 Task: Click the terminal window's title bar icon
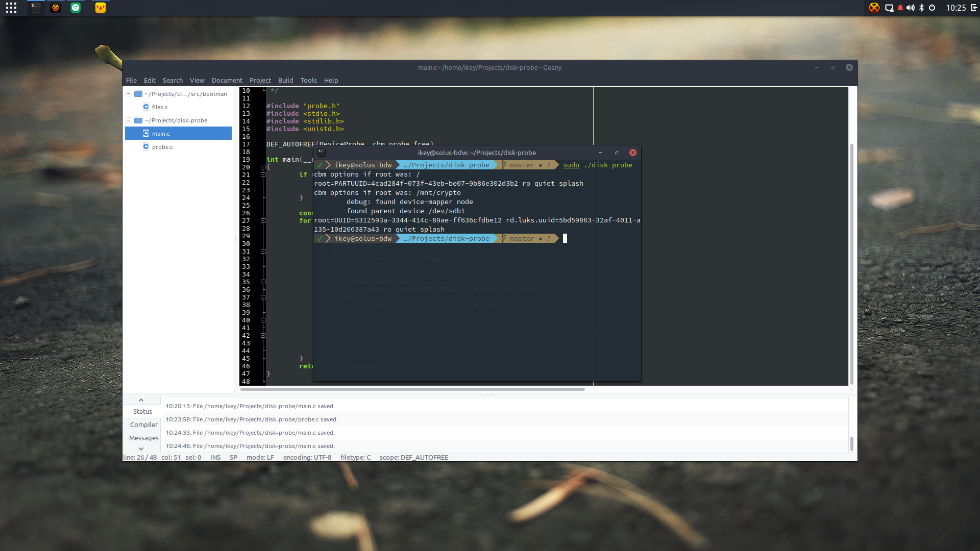click(322, 152)
